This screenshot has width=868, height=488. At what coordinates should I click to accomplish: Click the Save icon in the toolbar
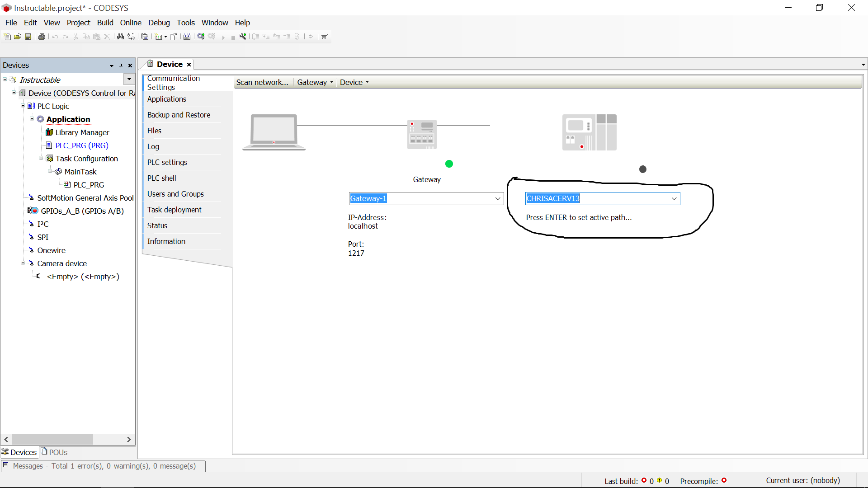pos(28,37)
